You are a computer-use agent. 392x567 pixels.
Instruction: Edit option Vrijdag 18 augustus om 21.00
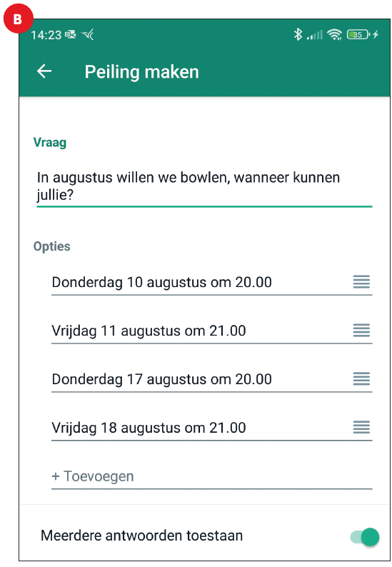point(201,428)
